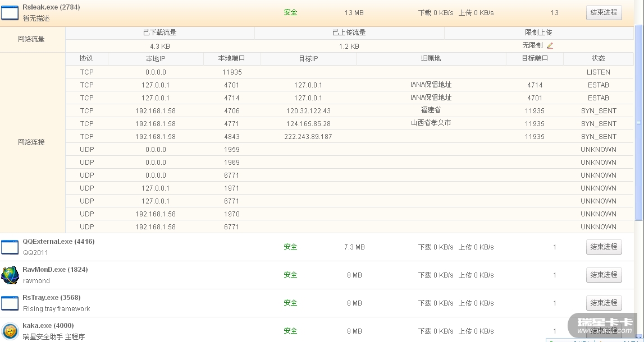The height and width of the screenshot is (342, 644).
Task: Click the Rsleak.exe process icon
Action: [x=10, y=13]
